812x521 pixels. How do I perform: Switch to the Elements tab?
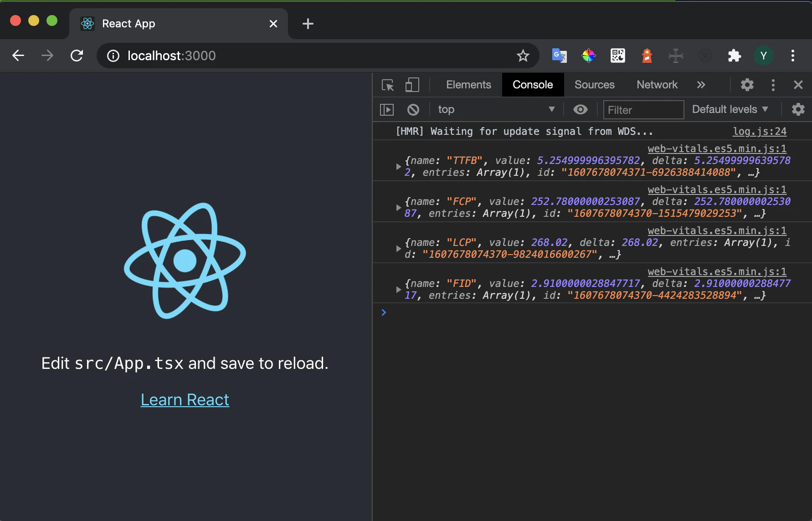coord(468,85)
